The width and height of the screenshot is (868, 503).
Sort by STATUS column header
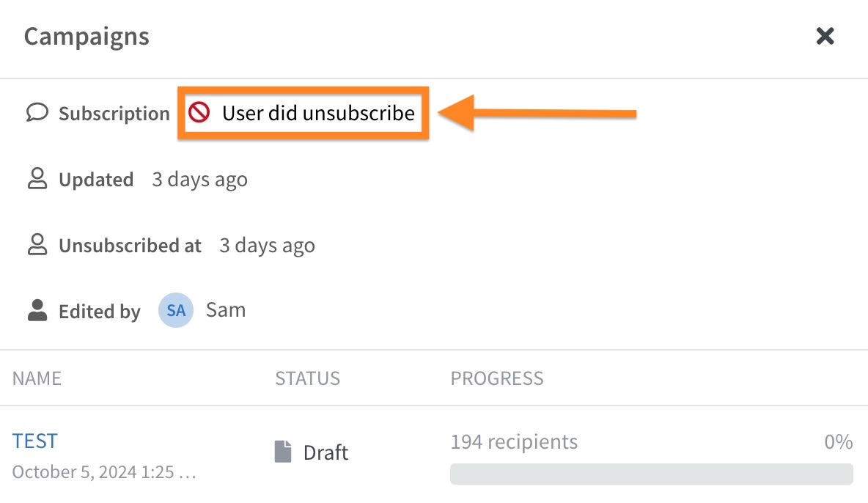pos(308,378)
